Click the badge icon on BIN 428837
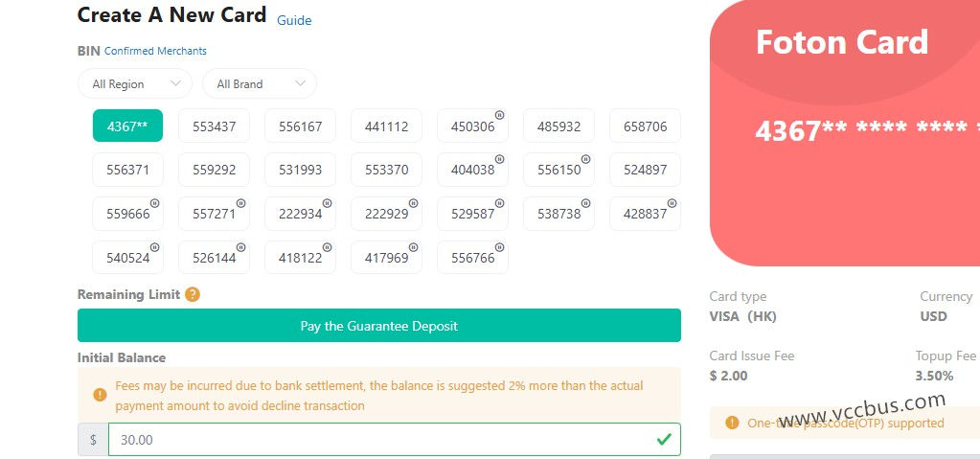The width and height of the screenshot is (980, 459). (672, 203)
